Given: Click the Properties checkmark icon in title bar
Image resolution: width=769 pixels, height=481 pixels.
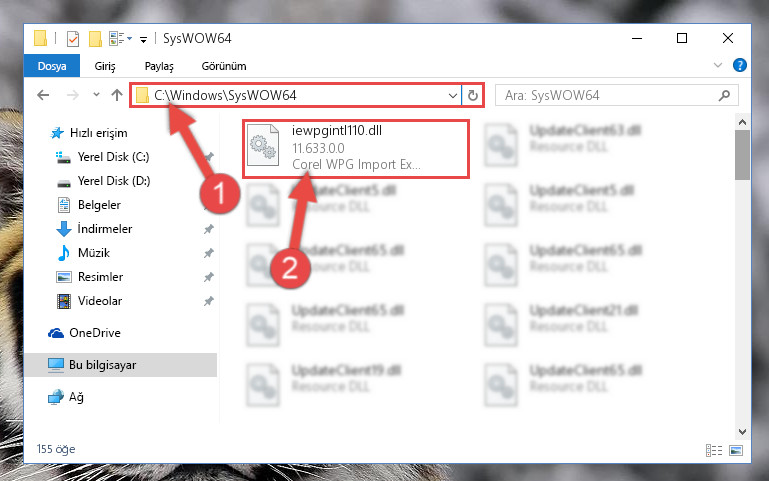Looking at the screenshot, I should 73,38.
